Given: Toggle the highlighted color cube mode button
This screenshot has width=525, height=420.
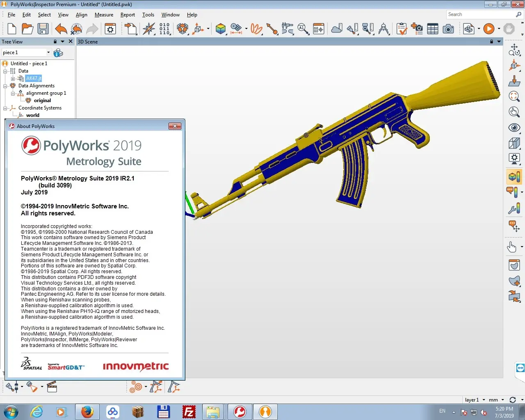Looking at the screenshot, I should (514, 177).
